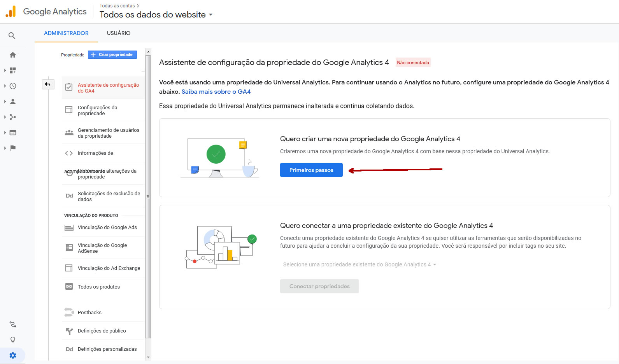Open Gerenciamento de usuários da propriedade
The image size is (619, 364).
click(103, 133)
